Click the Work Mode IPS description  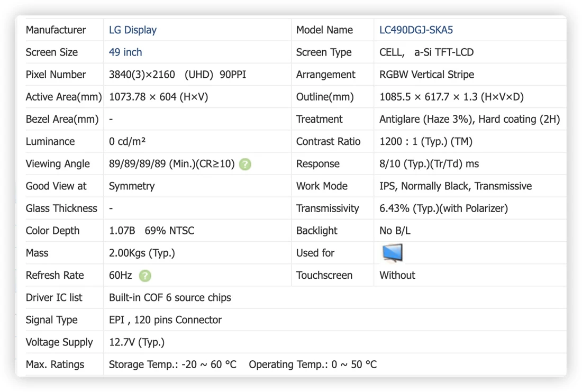point(456,186)
